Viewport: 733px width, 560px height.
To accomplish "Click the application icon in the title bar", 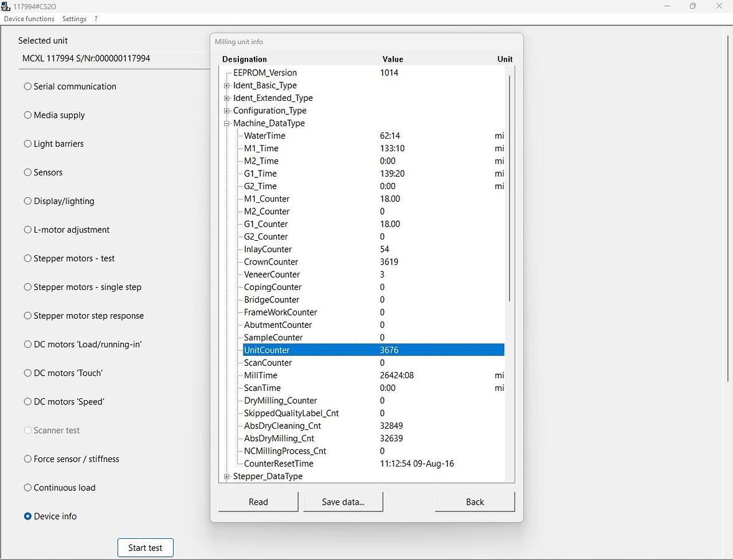I will (6, 6).
